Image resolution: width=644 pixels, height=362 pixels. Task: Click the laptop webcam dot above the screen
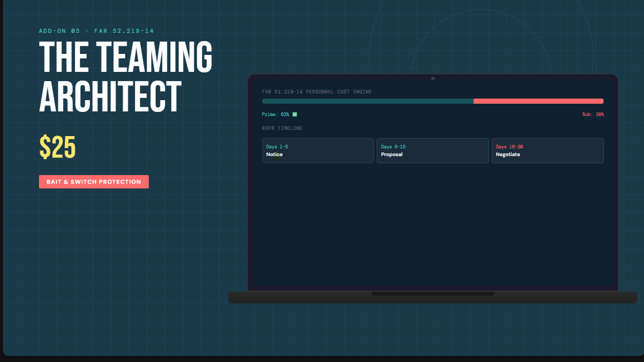coord(433,78)
